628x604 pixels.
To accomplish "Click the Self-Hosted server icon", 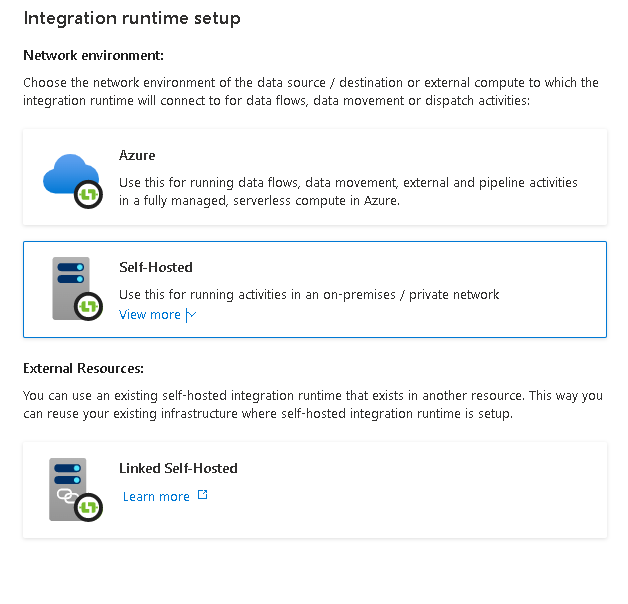I will tap(69, 280).
